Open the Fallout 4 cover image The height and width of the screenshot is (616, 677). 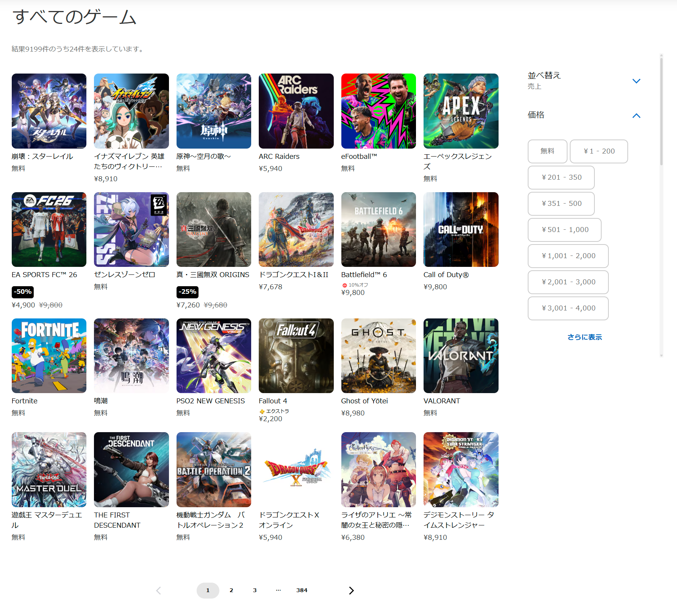[296, 356]
